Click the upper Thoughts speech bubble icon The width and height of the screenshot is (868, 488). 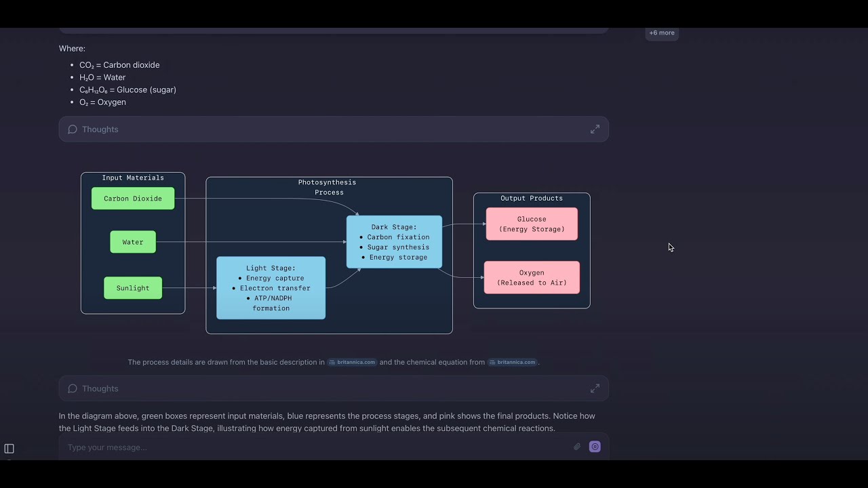click(73, 129)
